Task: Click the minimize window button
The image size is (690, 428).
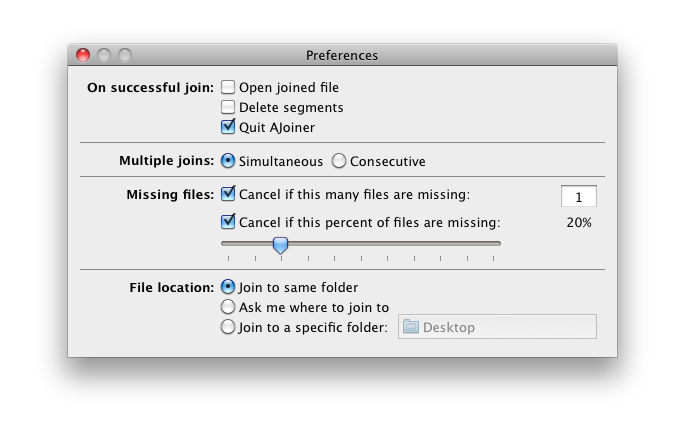Action: point(104,55)
